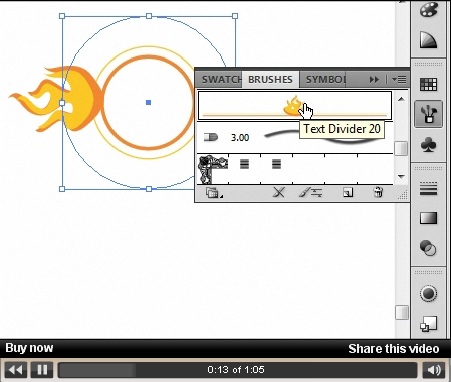
Task: Open Options of Selected Object icon
Action: [x=310, y=192]
